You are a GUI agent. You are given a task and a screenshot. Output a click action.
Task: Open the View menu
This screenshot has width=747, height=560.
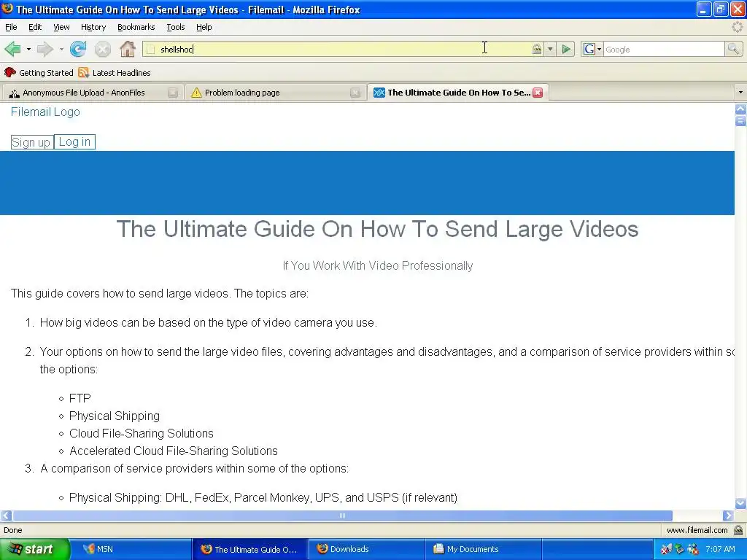click(61, 27)
